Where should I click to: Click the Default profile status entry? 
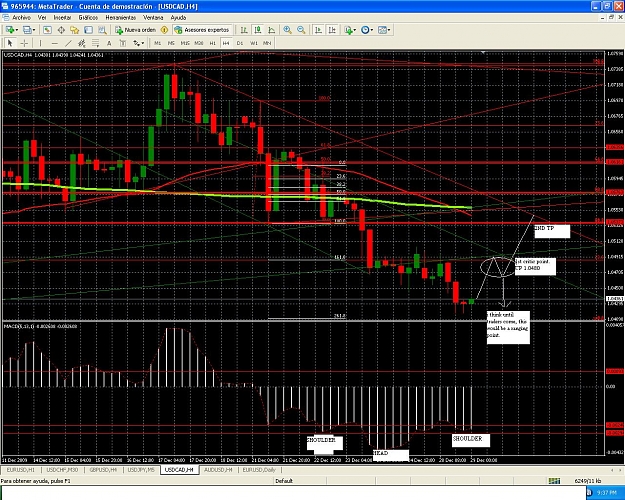pyautogui.click(x=284, y=481)
